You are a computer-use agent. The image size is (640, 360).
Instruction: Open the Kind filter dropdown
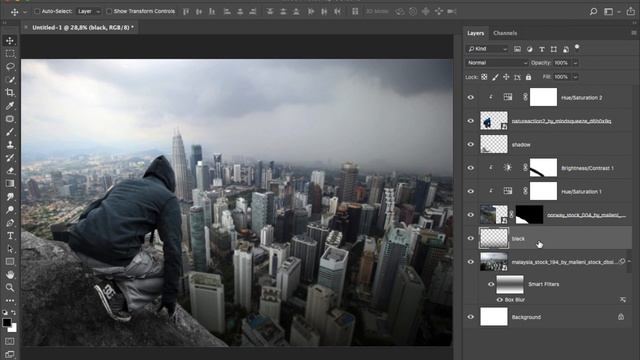(487, 49)
